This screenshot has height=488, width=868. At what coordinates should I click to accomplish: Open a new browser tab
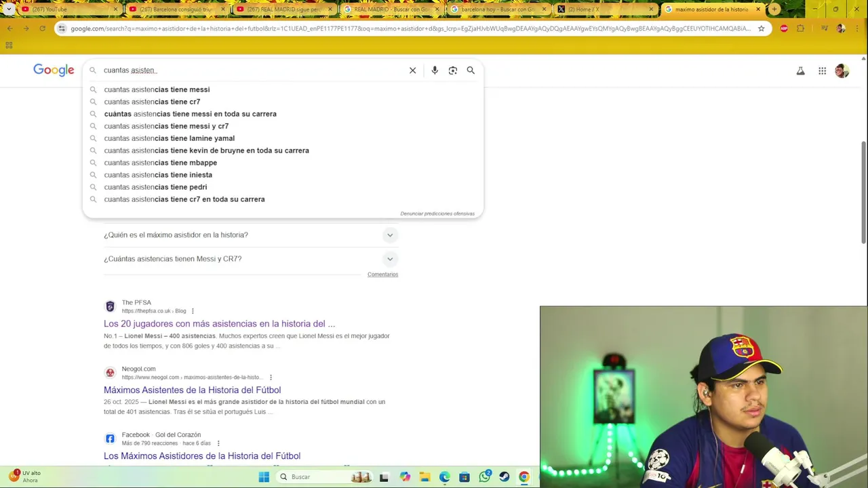(774, 9)
